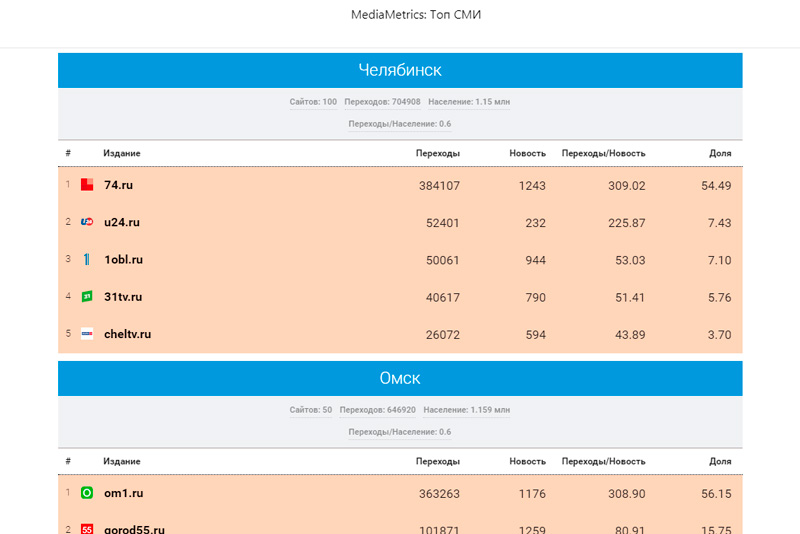This screenshot has height=534, width=800.
Task: Click the Сайтов: 100 statistic label
Action: click(313, 102)
